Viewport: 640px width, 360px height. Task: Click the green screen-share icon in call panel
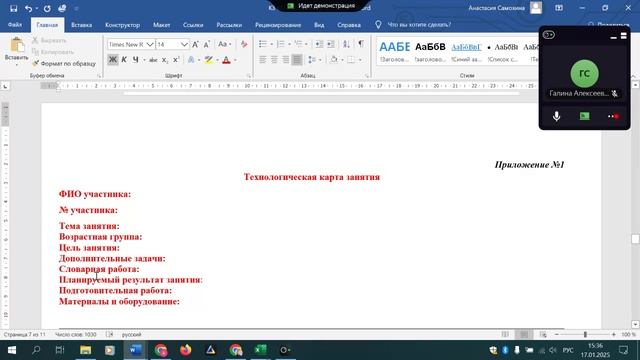pyautogui.click(x=584, y=116)
